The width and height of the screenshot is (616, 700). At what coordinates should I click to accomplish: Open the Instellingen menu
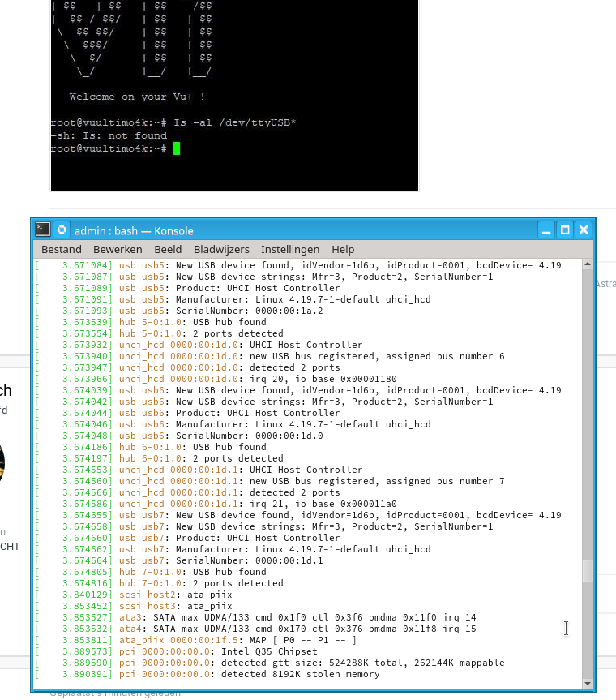(x=290, y=250)
